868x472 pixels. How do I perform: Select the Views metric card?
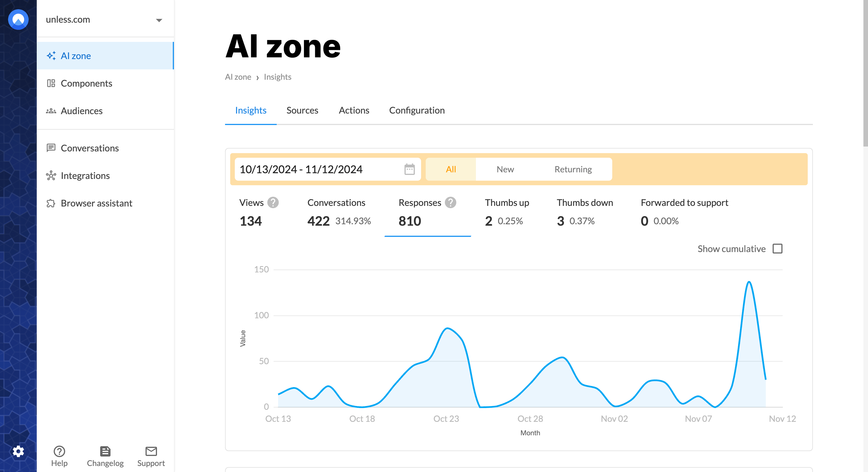pos(259,212)
